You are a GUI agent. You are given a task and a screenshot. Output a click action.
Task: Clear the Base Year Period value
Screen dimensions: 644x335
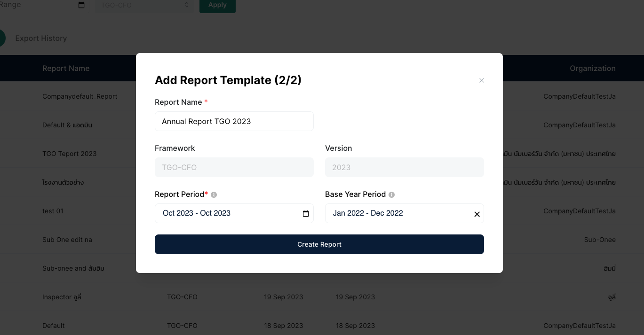(477, 214)
